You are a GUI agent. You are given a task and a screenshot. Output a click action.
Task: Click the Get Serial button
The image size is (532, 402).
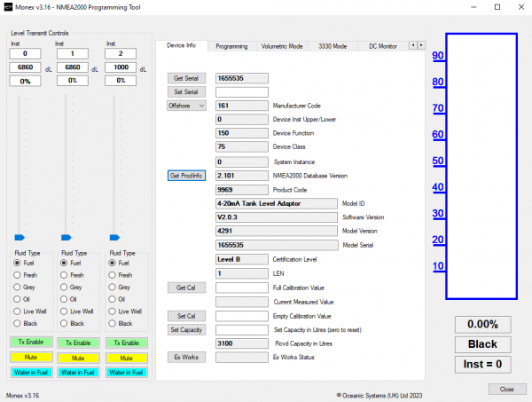click(186, 78)
